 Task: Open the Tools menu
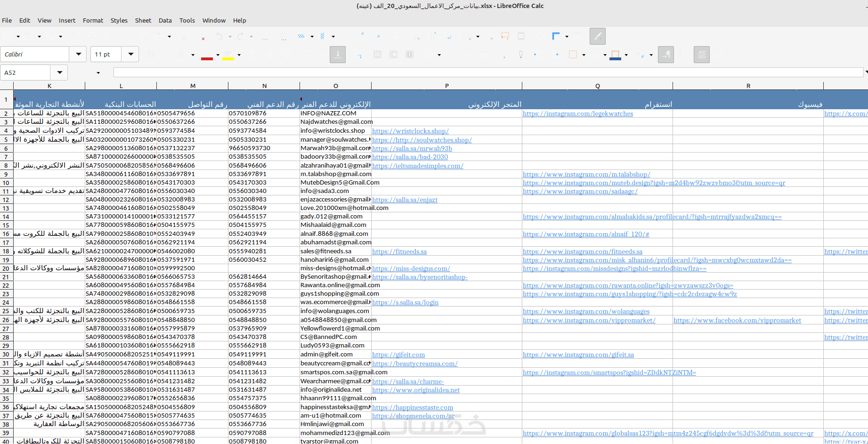(187, 20)
